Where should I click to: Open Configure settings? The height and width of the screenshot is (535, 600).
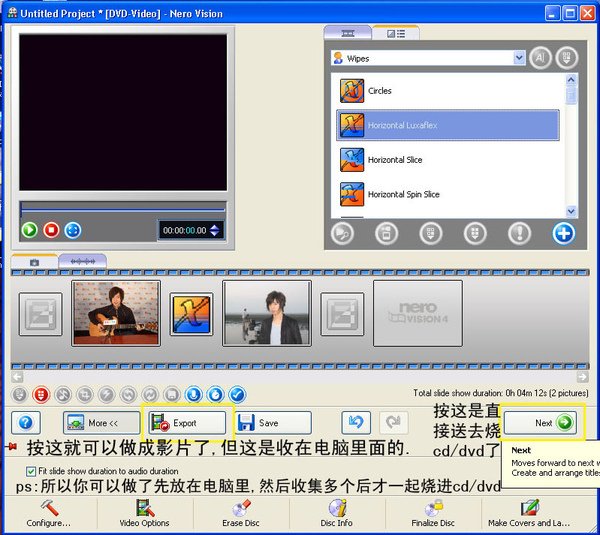[49, 512]
